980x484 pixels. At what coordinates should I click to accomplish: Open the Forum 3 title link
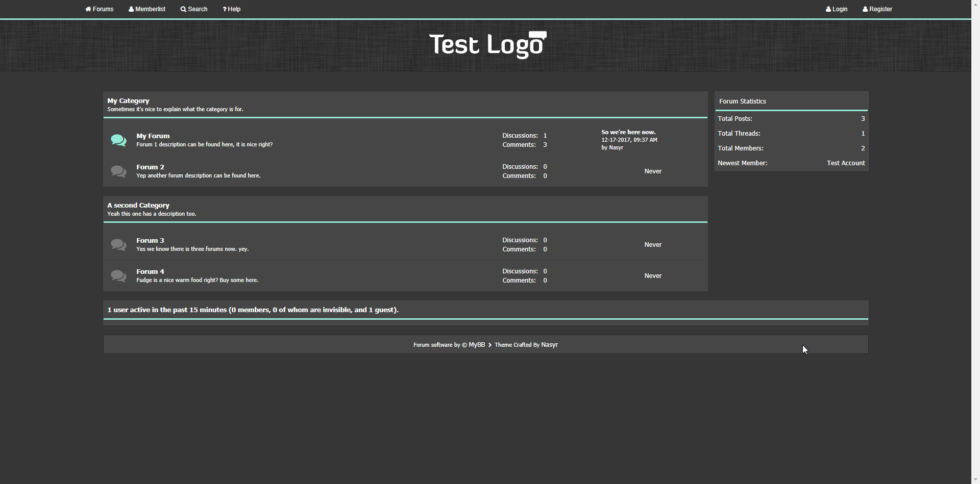click(150, 241)
